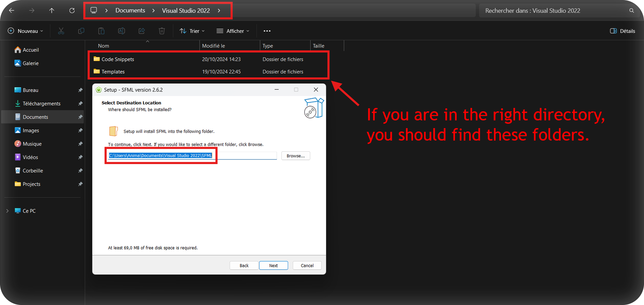644x305 pixels.
Task: Click the Cut scissors icon
Action: tap(61, 31)
